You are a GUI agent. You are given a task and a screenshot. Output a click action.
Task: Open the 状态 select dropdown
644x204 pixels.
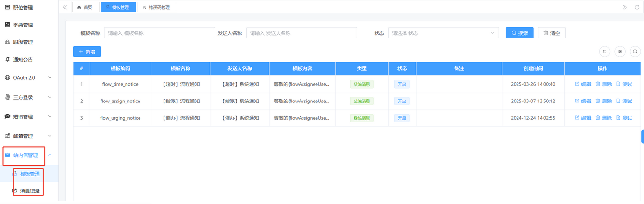[x=443, y=33]
